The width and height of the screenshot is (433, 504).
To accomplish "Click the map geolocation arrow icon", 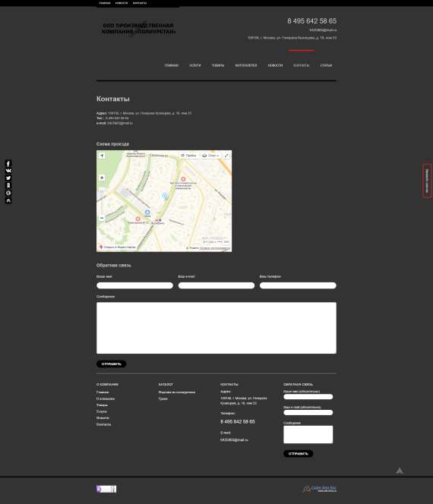I will pyautogui.click(x=102, y=156).
